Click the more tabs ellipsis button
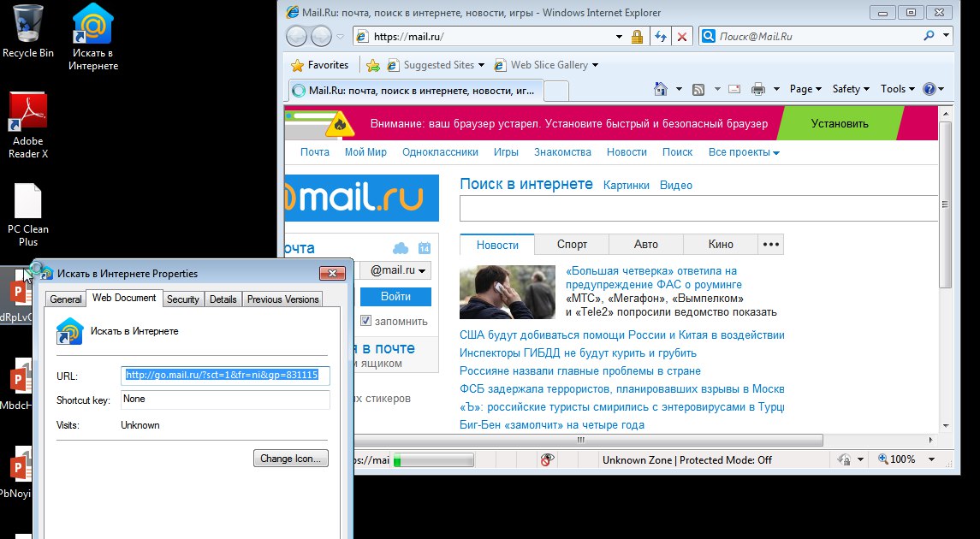Screen dimensions: 980x539 tap(771, 244)
